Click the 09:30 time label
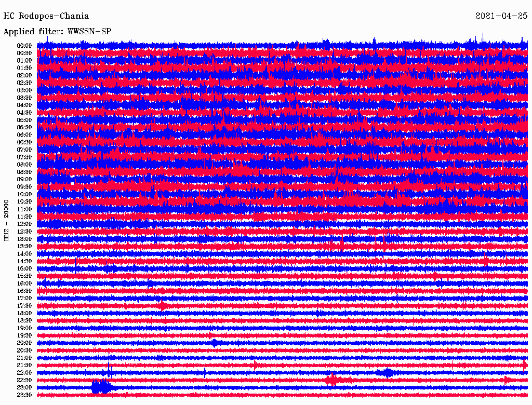The width and height of the screenshot is (532, 405). click(x=24, y=187)
